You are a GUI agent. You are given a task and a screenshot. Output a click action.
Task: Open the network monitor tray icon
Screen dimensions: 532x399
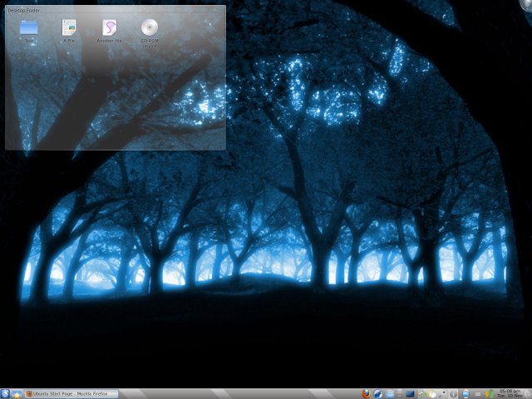click(465, 394)
